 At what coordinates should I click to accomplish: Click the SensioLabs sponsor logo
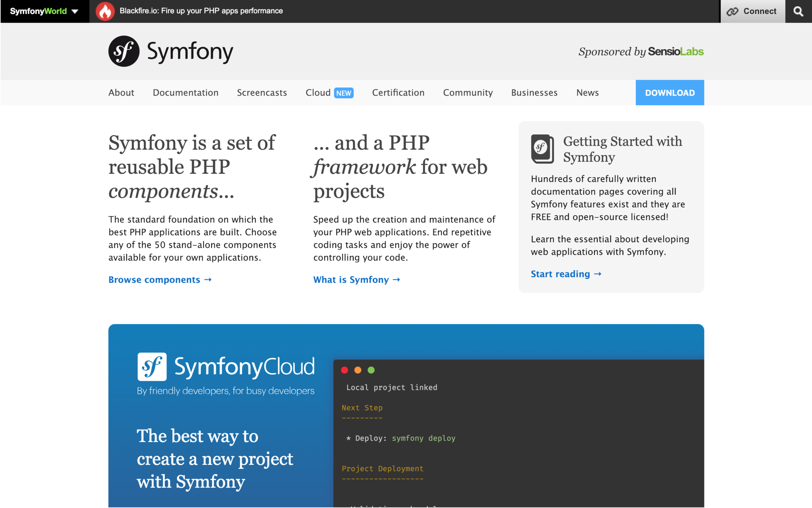675,52
